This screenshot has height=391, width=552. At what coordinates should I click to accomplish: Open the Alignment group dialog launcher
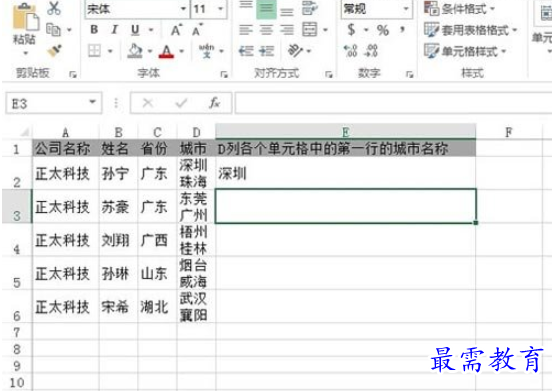tap(329, 74)
